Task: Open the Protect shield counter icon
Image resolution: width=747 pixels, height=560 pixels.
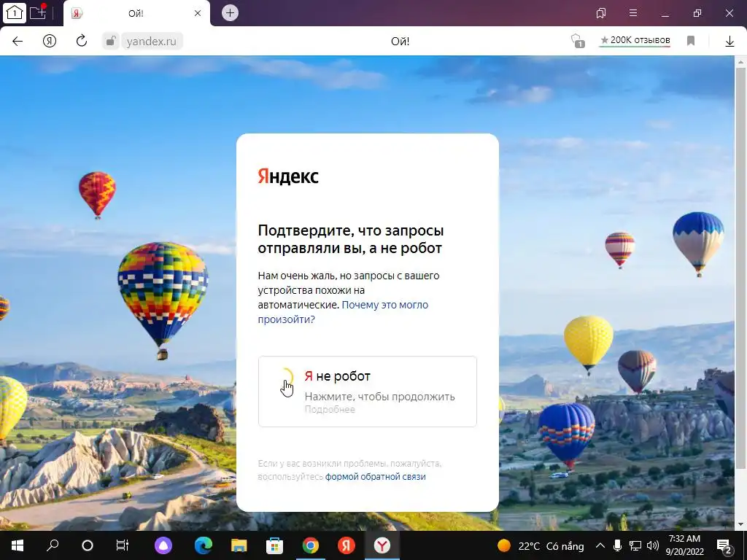Action: coord(578,41)
